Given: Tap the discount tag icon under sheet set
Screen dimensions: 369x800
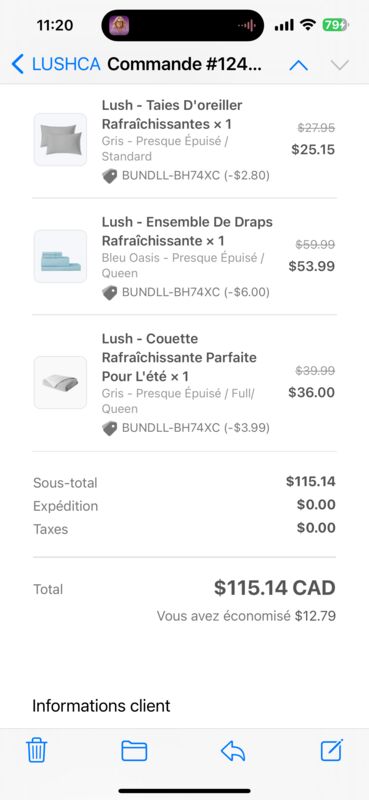Looking at the screenshot, I should (x=109, y=292).
